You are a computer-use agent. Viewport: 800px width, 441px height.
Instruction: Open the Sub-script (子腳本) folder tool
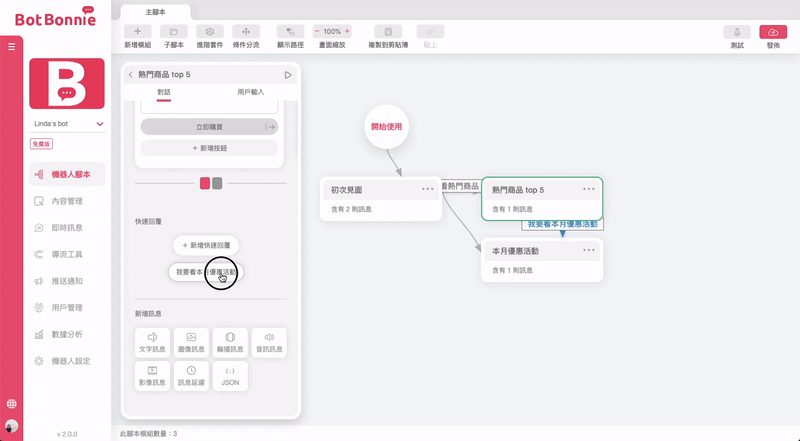click(173, 32)
